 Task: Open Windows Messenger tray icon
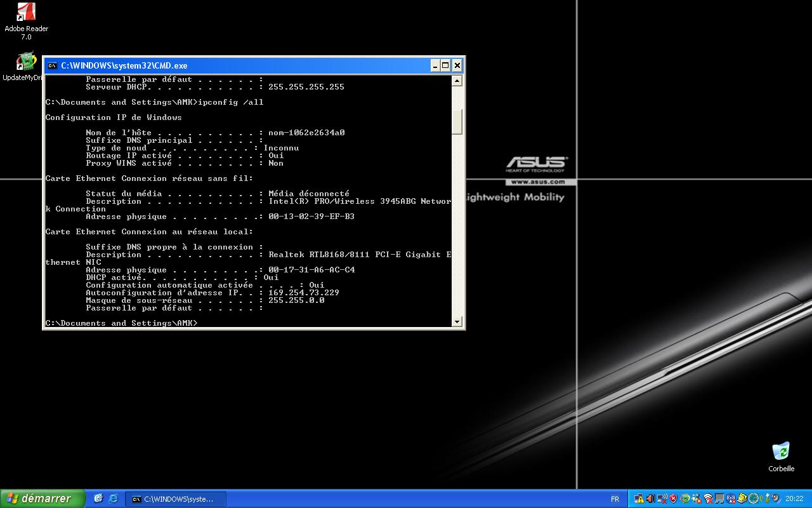697,499
